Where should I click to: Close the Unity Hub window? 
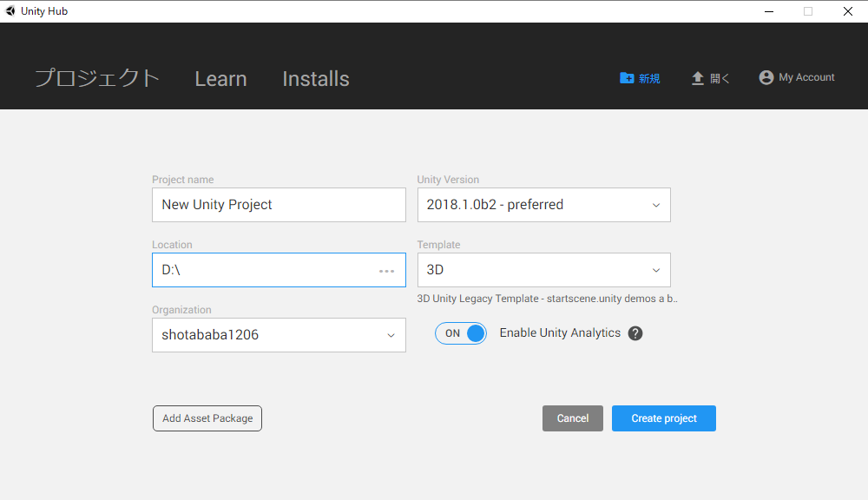(x=847, y=11)
